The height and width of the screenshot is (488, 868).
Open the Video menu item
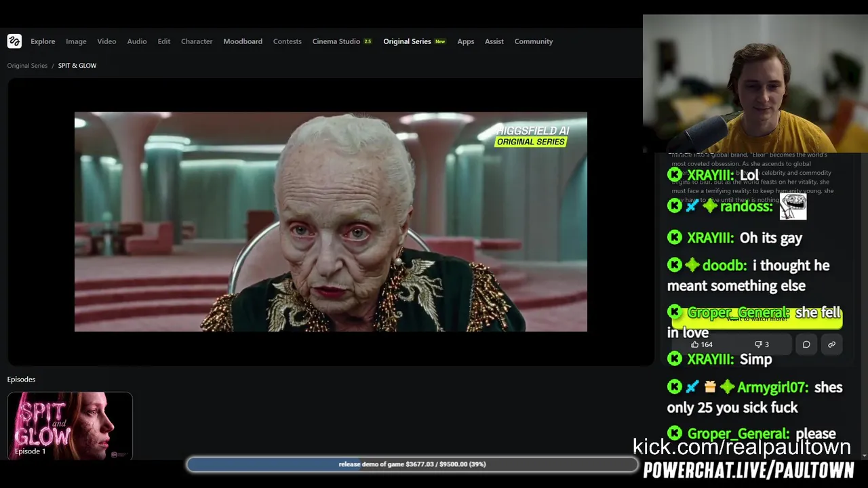point(106,41)
